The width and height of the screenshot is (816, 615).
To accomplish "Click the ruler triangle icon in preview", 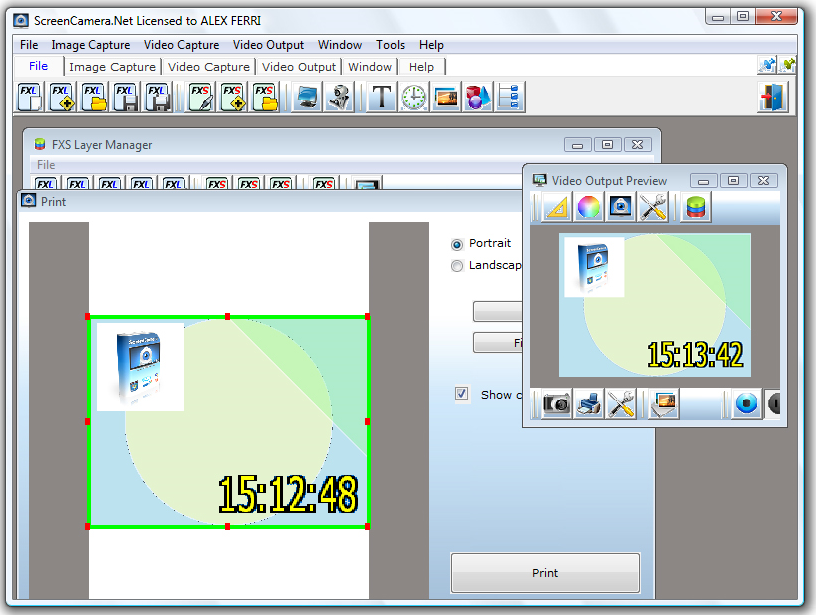I will click(x=557, y=207).
